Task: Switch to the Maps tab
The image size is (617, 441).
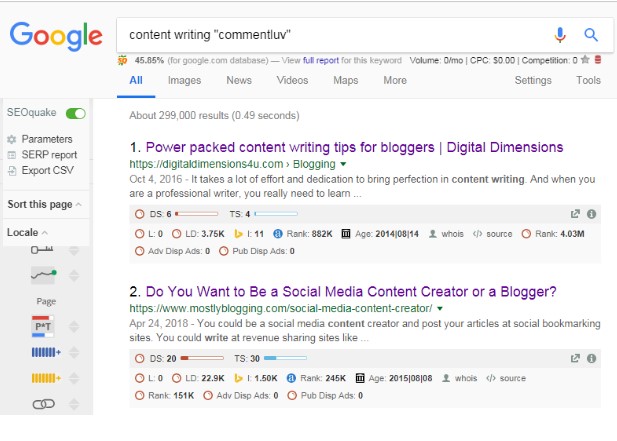Action: click(345, 81)
